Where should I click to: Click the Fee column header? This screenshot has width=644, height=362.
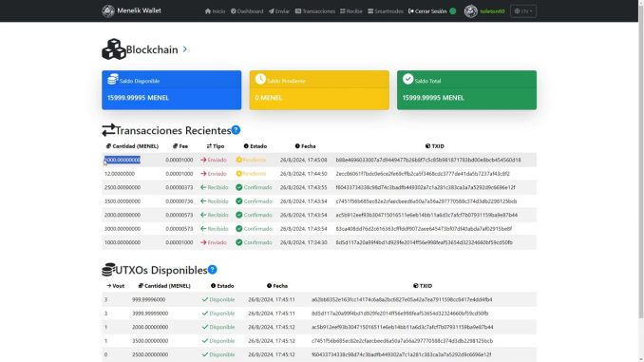tap(180, 146)
